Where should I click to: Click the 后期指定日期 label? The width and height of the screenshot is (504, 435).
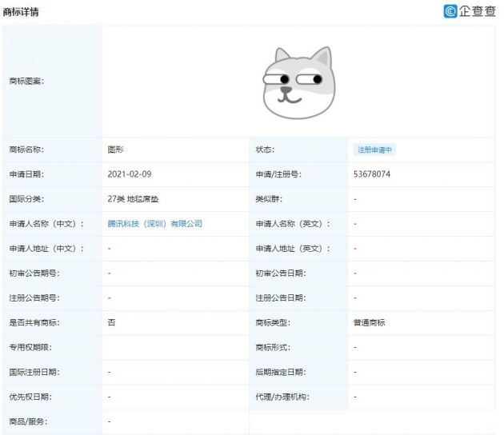(x=281, y=372)
